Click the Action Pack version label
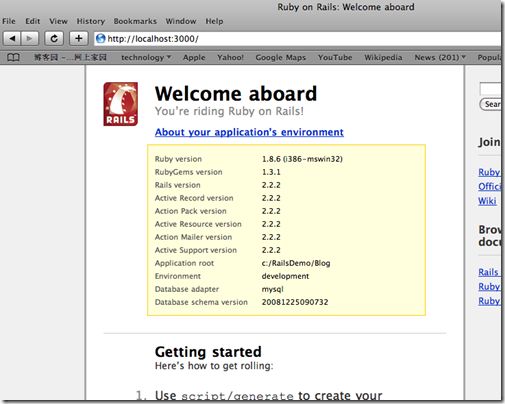 (191, 211)
